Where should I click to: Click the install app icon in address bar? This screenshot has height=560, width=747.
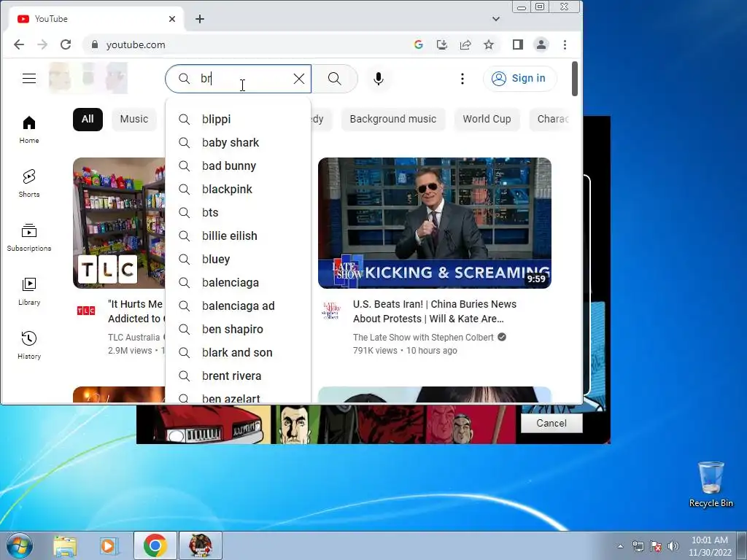pyautogui.click(x=441, y=44)
